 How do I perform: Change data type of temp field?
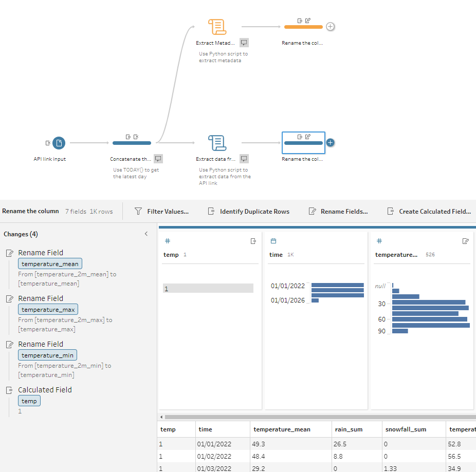click(168, 241)
